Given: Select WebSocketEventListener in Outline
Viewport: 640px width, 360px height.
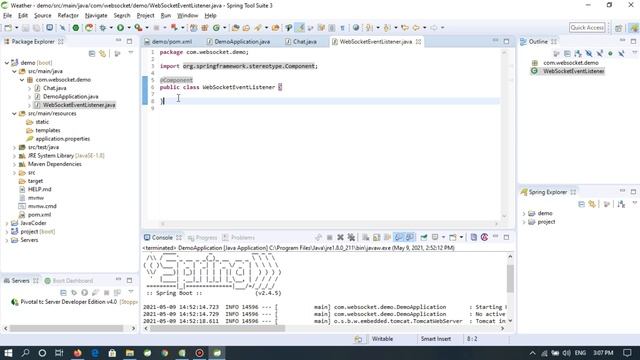Looking at the screenshot, I should (573, 71).
